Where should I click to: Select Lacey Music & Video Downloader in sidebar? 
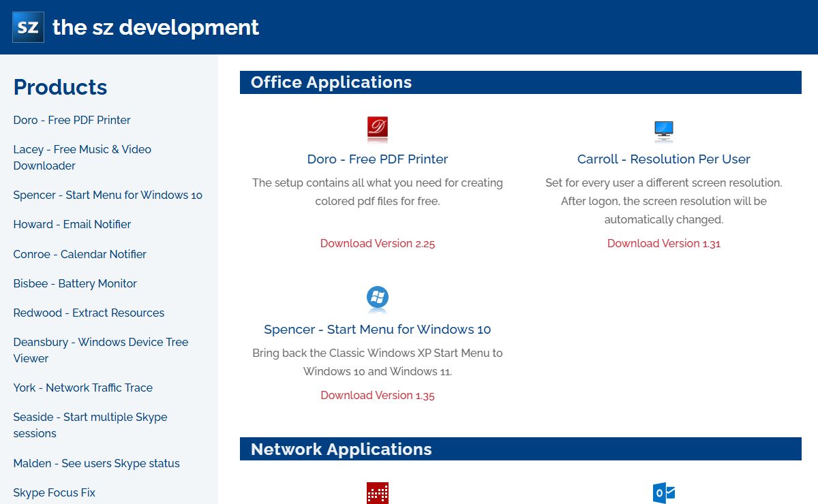[x=82, y=157]
